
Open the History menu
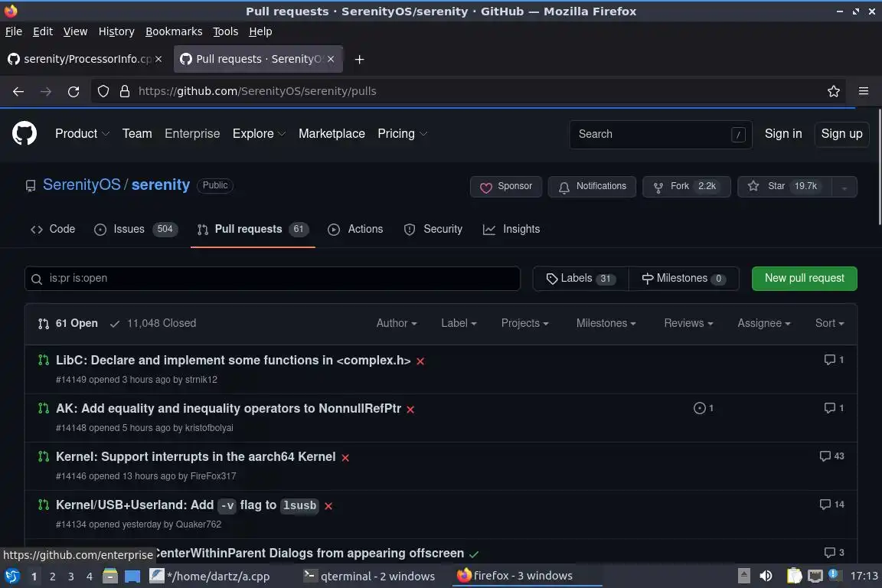116,31
